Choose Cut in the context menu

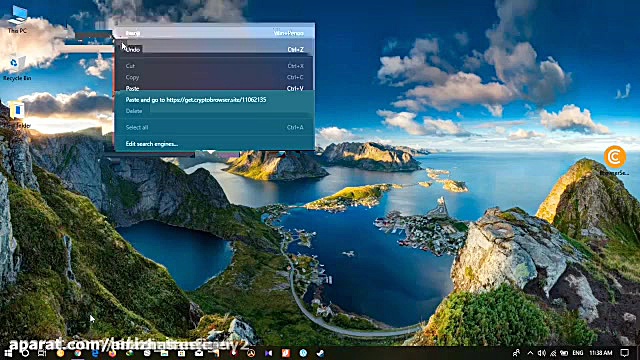click(215, 66)
